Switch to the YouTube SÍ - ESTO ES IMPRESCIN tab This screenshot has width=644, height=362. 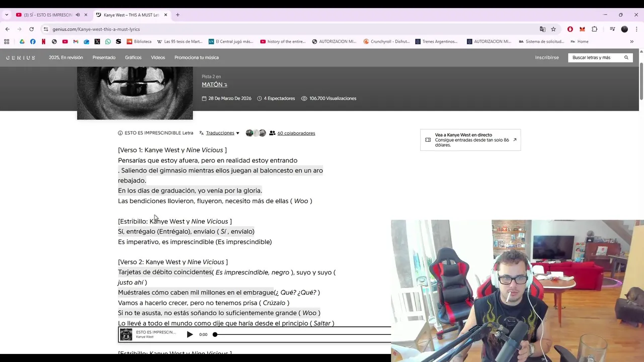pyautogui.click(x=48, y=15)
